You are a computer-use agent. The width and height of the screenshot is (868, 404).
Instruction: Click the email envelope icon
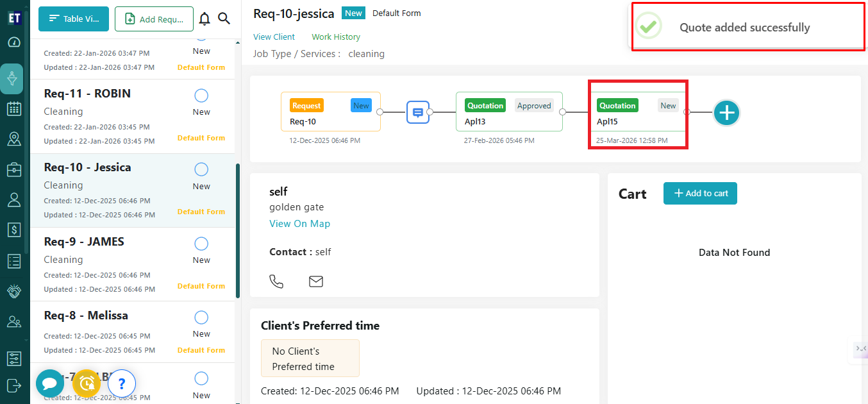click(316, 282)
